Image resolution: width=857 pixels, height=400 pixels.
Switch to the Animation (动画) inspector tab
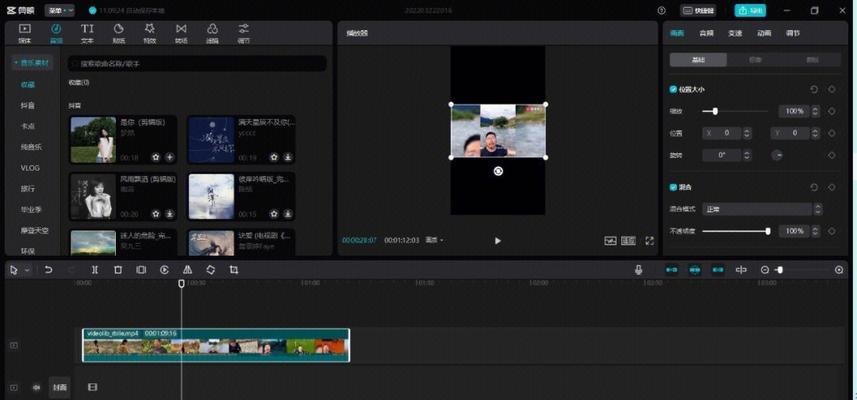[764, 33]
